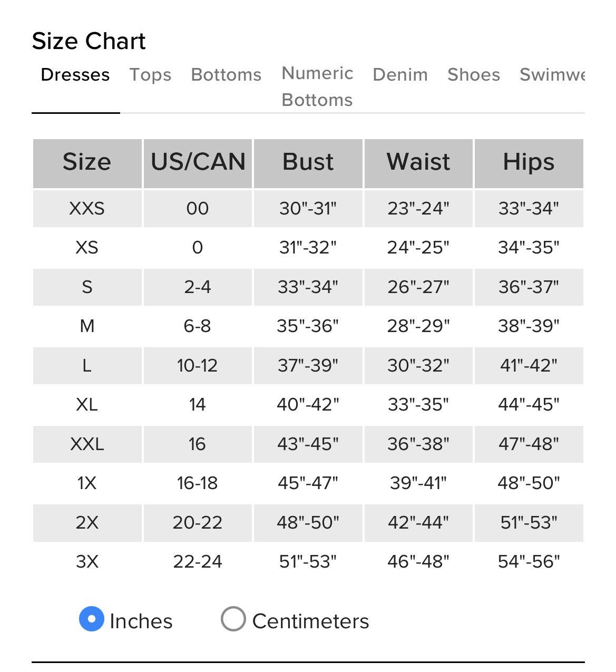Screen dimensions: 616x672
Task: Click the Hips column header
Action: [x=529, y=162]
